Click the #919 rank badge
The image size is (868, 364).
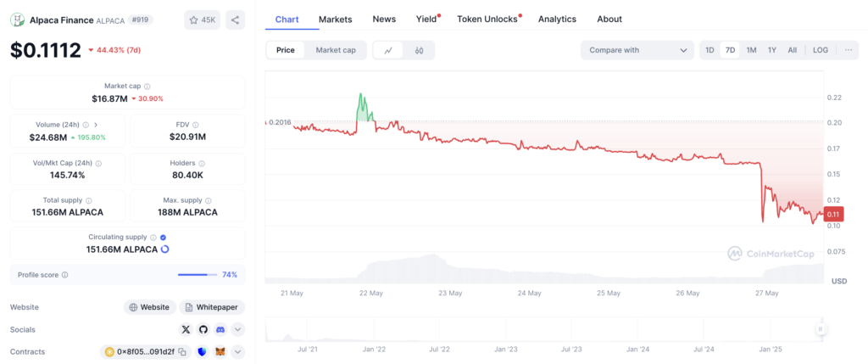pos(141,20)
